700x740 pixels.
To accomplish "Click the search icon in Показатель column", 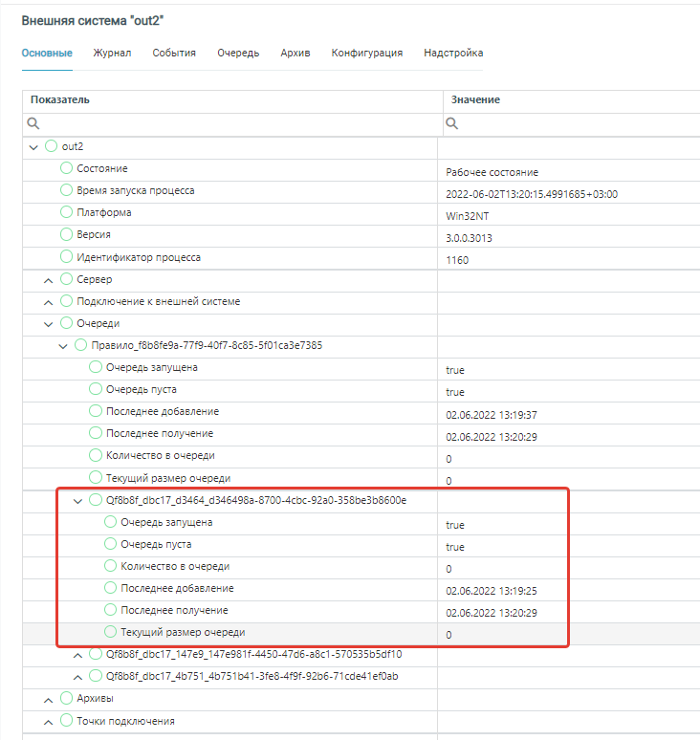I will pyautogui.click(x=33, y=123).
